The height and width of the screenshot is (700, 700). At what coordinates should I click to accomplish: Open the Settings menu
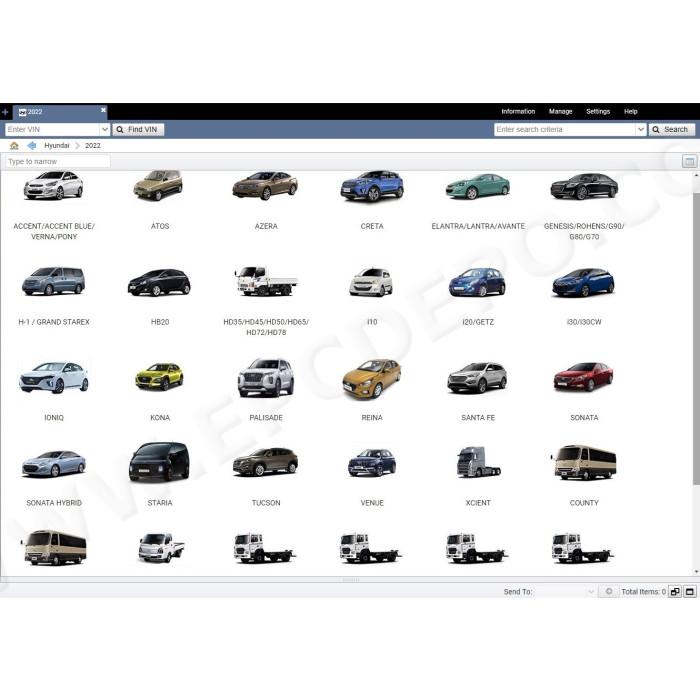(598, 112)
